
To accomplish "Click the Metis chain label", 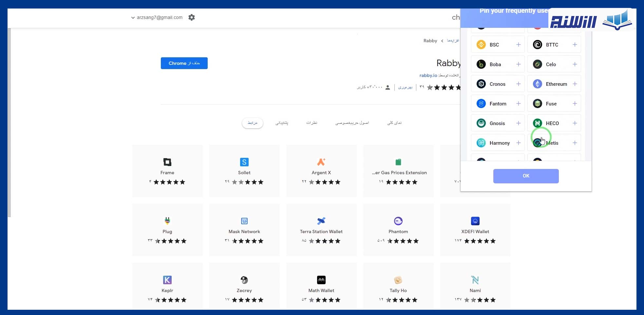I will [x=552, y=143].
